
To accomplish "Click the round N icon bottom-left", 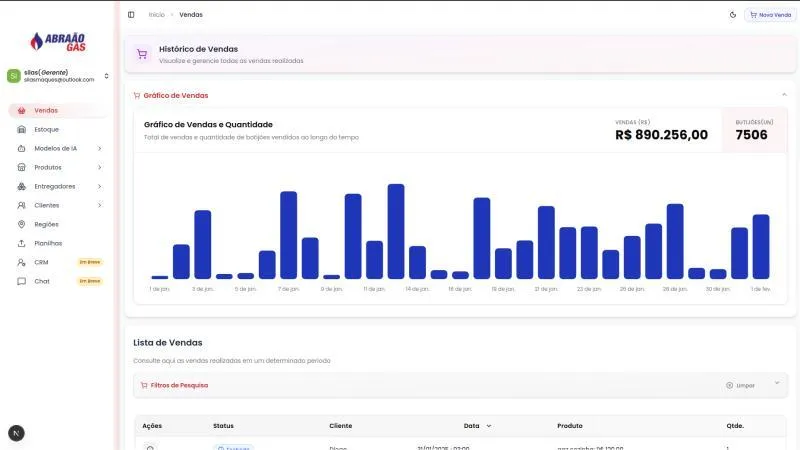I will click(x=16, y=433).
